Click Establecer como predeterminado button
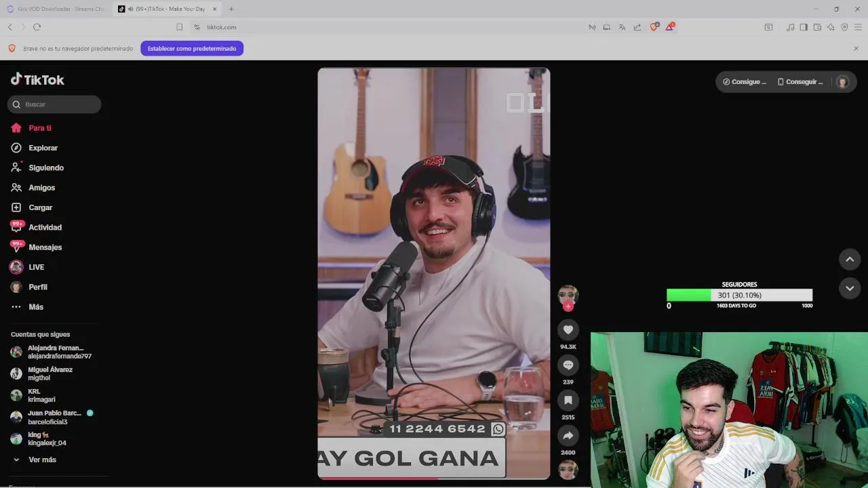 [192, 49]
